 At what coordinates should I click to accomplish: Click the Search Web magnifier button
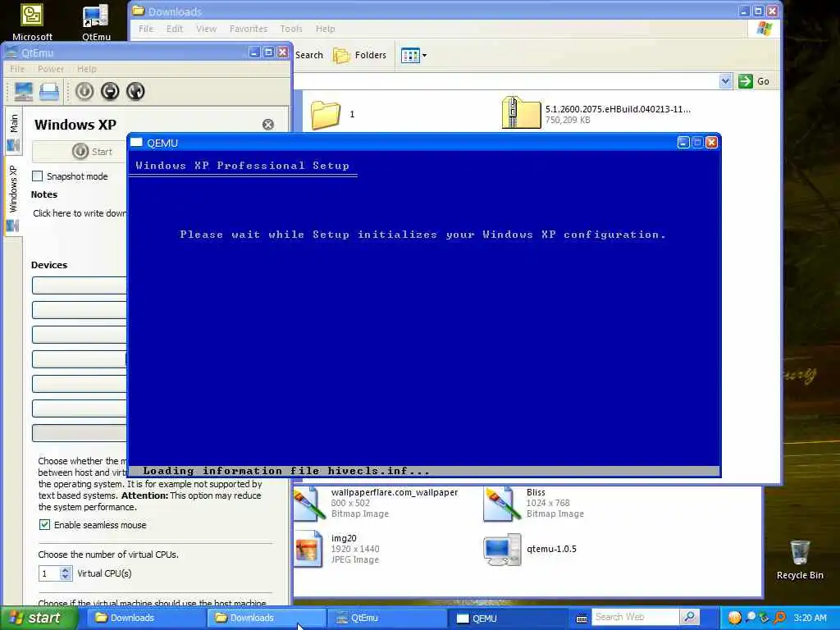[x=690, y=617]
